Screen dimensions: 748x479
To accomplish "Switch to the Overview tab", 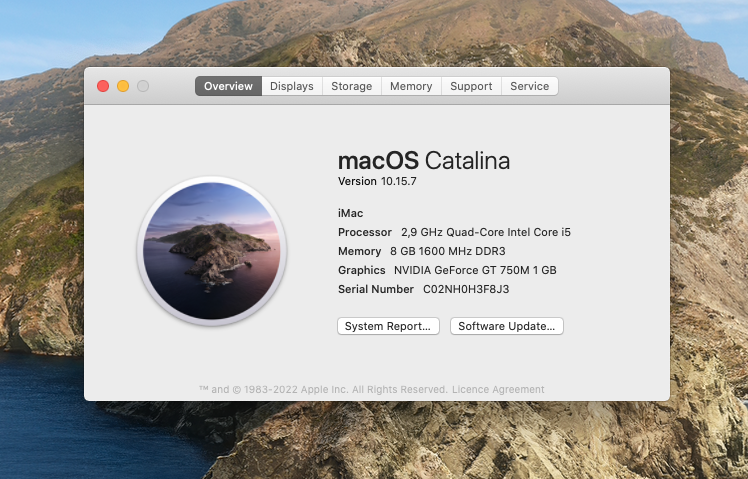I will click(228, 86).
